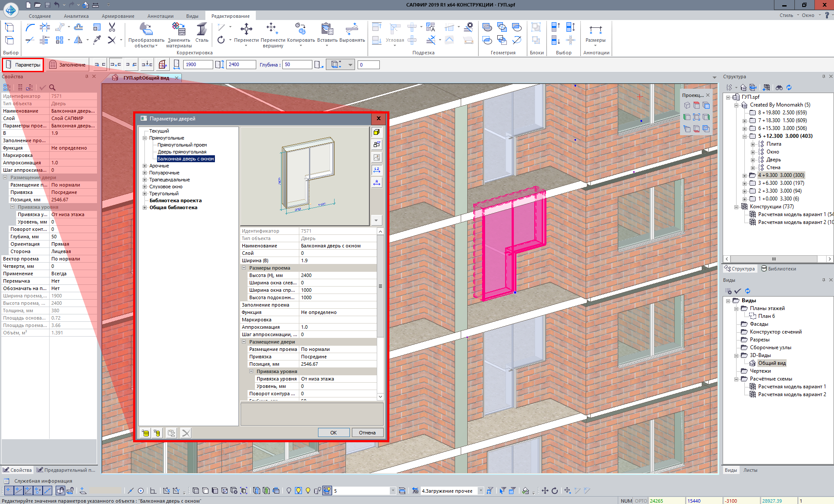
Task: Click the Глубина depth input field
Action: click(x=297, y=65)
